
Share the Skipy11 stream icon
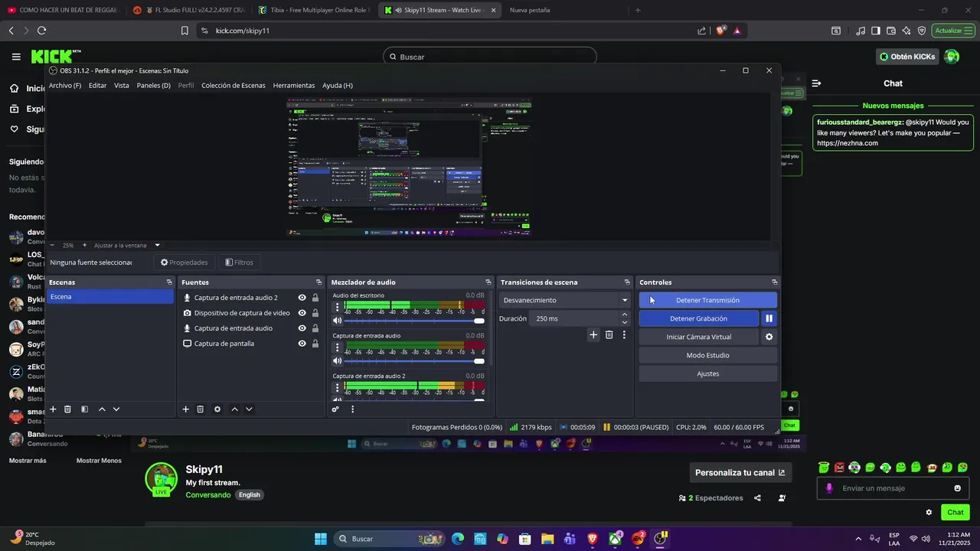point(757,498)
